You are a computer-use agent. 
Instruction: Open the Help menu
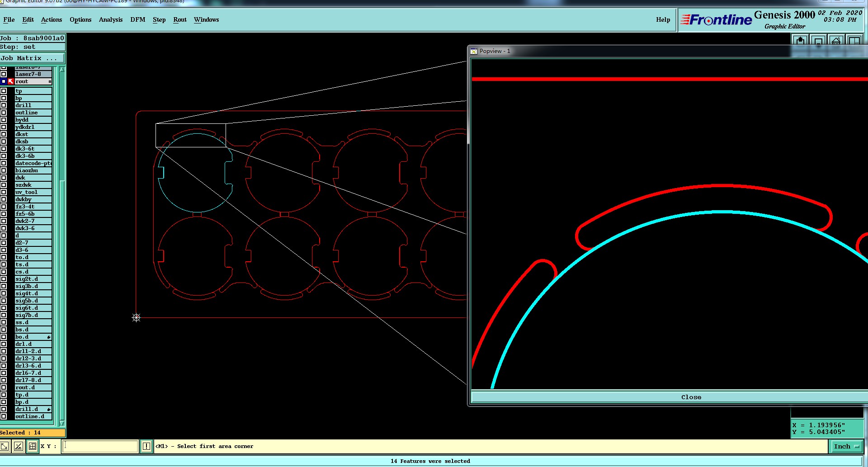663,19
